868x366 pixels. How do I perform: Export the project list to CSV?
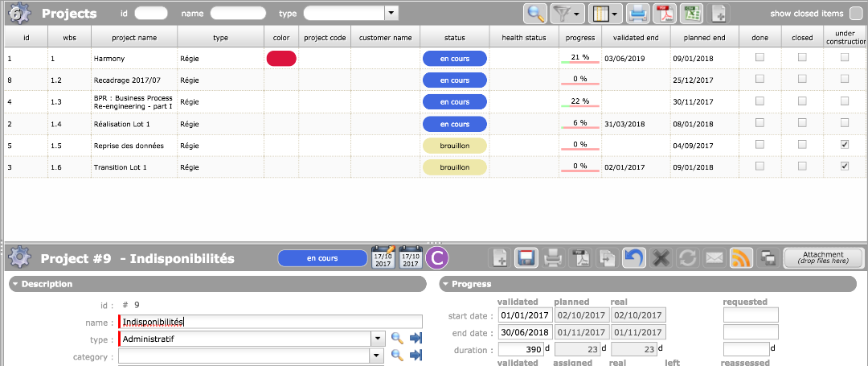click(690, 14)
